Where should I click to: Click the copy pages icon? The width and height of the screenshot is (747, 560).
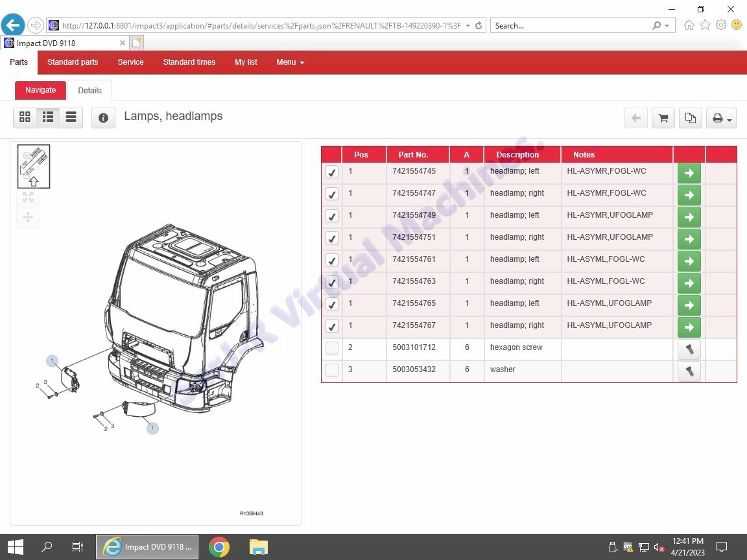(691, 117)
